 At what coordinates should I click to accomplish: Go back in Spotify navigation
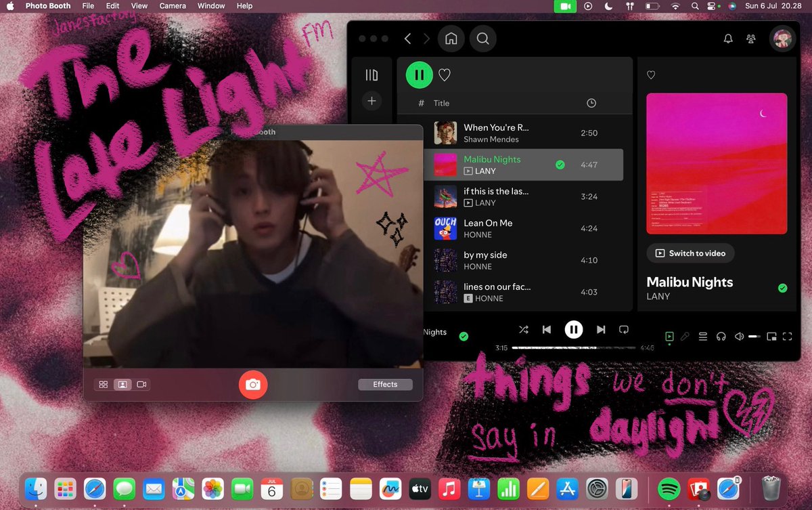pyautogui.click(x=407, y=39)
